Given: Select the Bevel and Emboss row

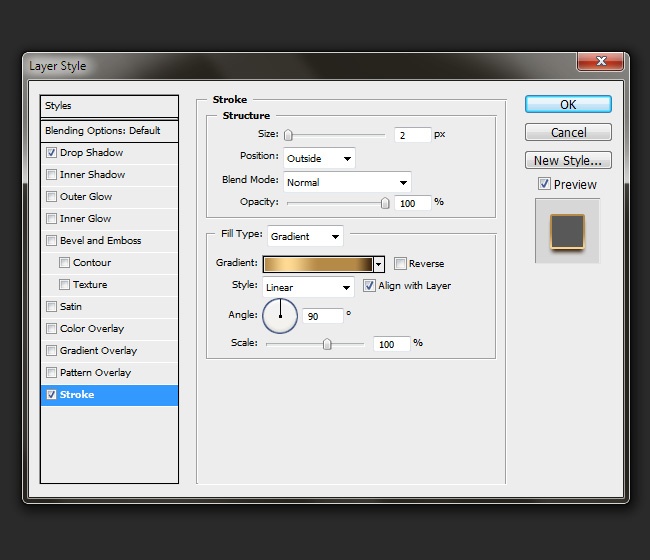Looking at the screenshot, I should tap(109, 240).
